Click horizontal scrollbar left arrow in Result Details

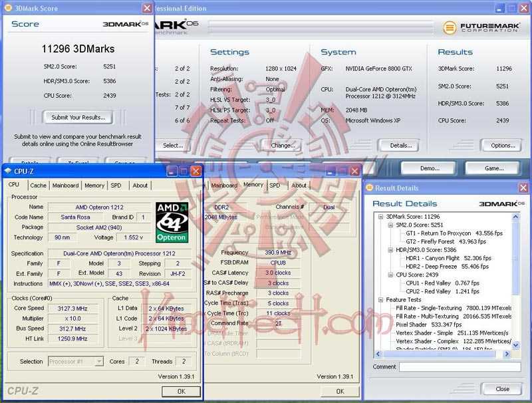click(x=378, y=354)
